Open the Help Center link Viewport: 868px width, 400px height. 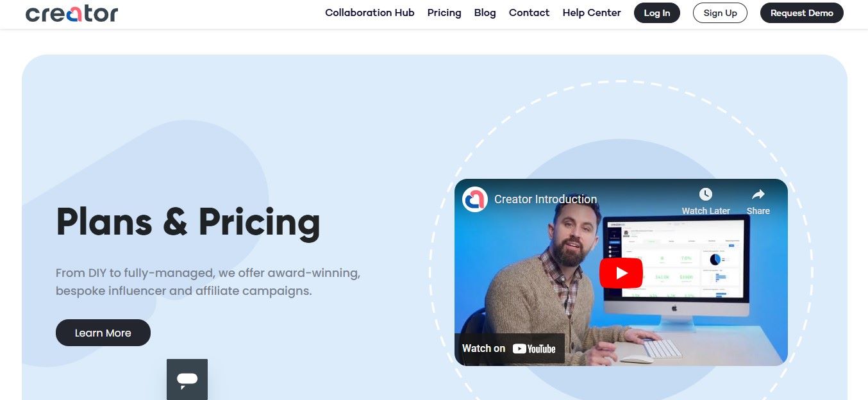[592, 13]
